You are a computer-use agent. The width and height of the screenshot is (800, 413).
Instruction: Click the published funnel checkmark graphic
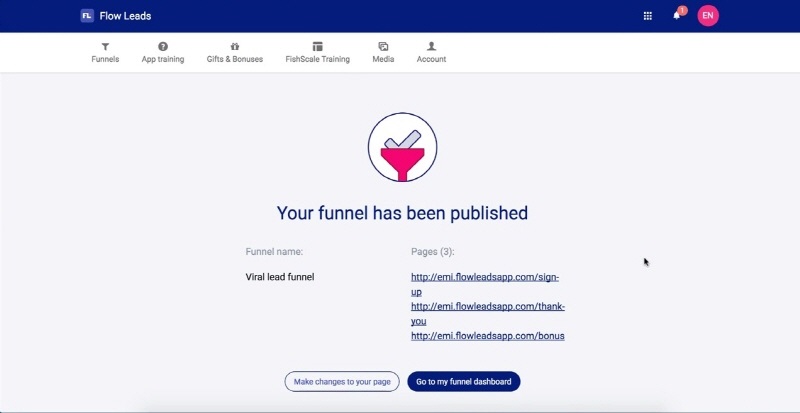tap(402, 147)
